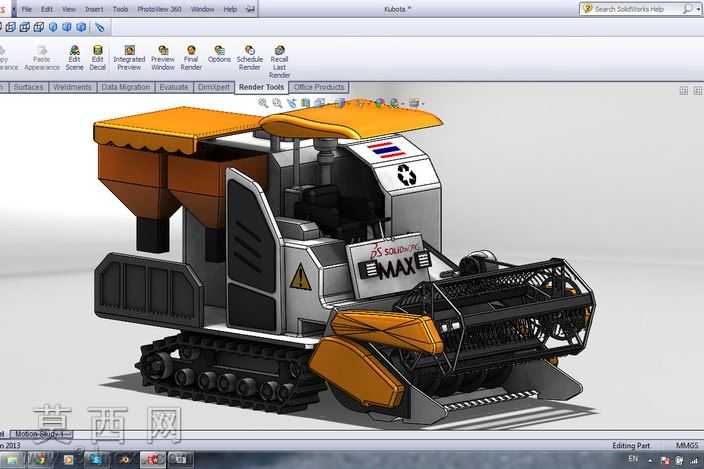Open the SolidWorks taskbar button
Viewport: 704px width, 469px height.
pos(153,459)
